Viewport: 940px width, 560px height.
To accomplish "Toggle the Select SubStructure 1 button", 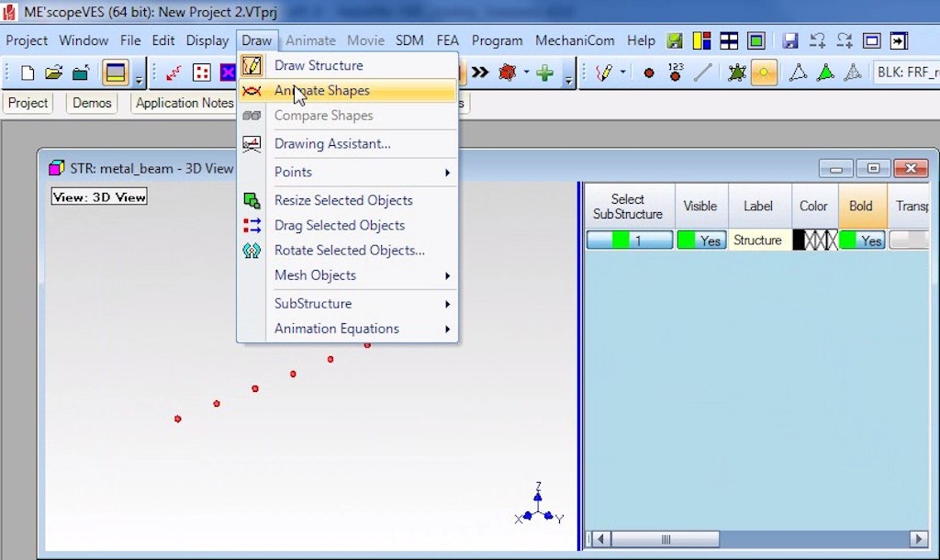I will click(630, 241).
